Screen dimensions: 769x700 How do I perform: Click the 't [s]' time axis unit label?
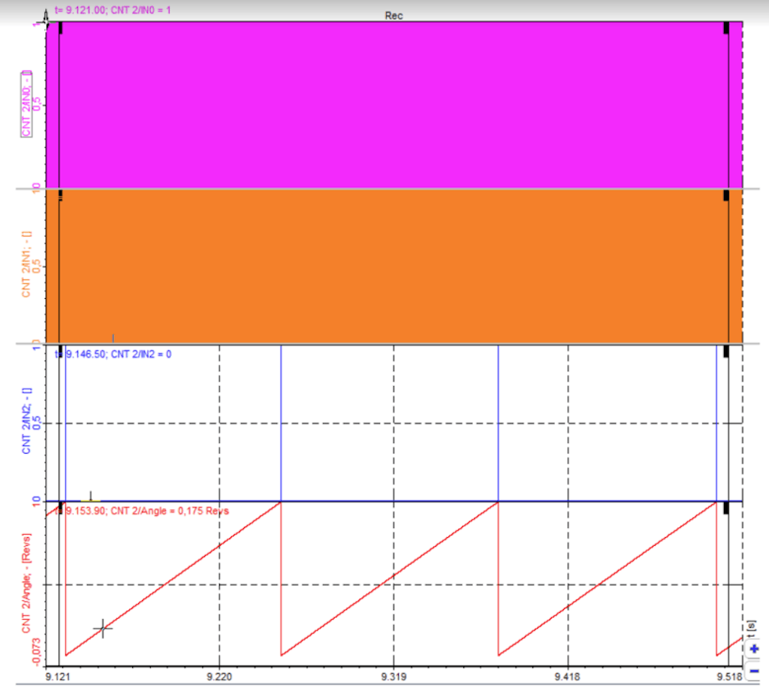pyautogui.click(x=751, y=629)
